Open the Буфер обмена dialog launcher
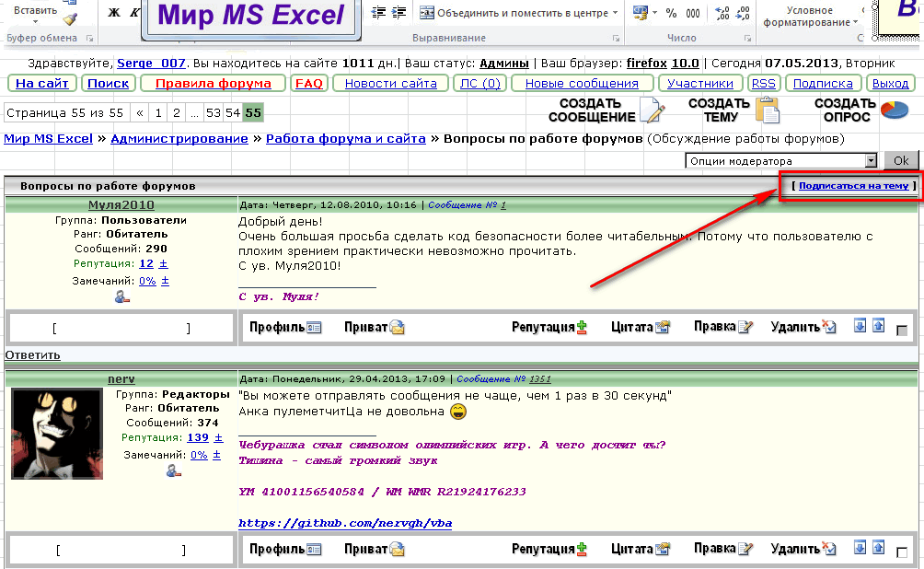The width and height of the screenshot is (924, 569). (89, 39)
